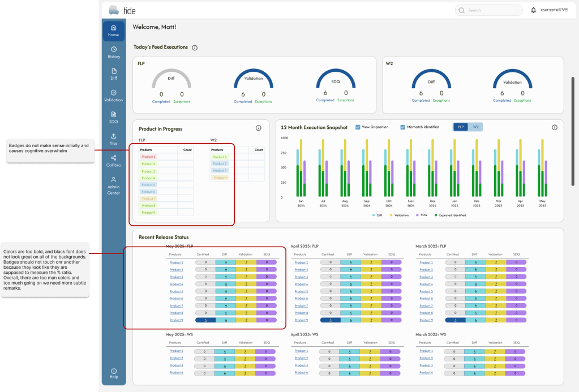
Task: Toggle the Mismatch Identified checkbox
Action: pyautogui.click(x=403, y=127)
